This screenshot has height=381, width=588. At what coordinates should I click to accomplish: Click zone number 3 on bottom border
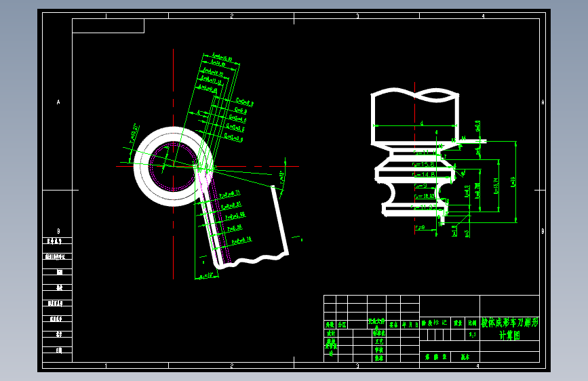point(357,365)
